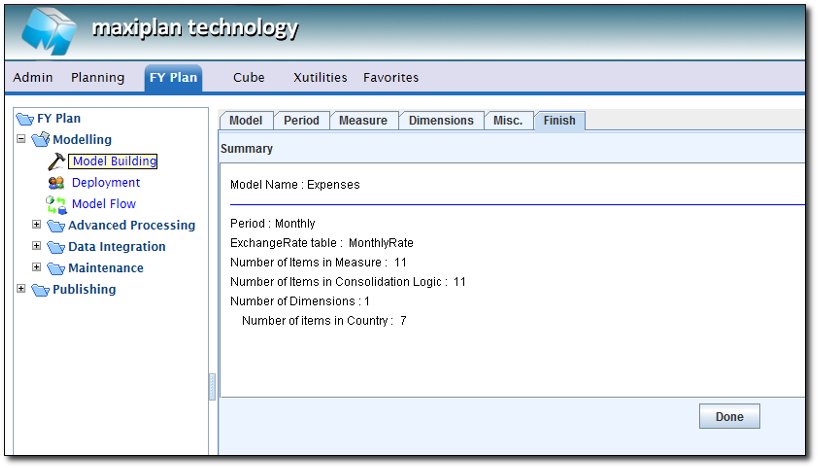The height and width of the screenshot is (468, 818).
Task: Open the Measure tab
Action: pyautogui.click(x=363, y=120)
